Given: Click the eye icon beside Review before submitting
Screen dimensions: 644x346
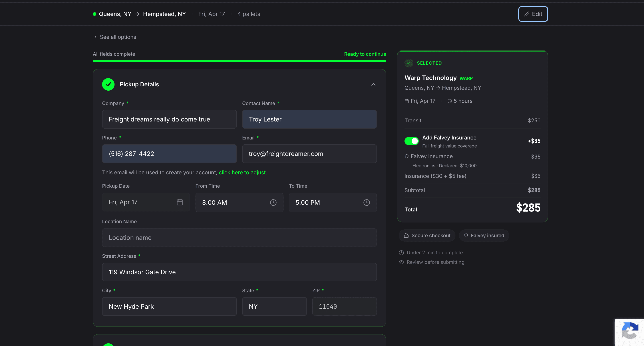Looking at the screenshot, I should coord(401,262).
